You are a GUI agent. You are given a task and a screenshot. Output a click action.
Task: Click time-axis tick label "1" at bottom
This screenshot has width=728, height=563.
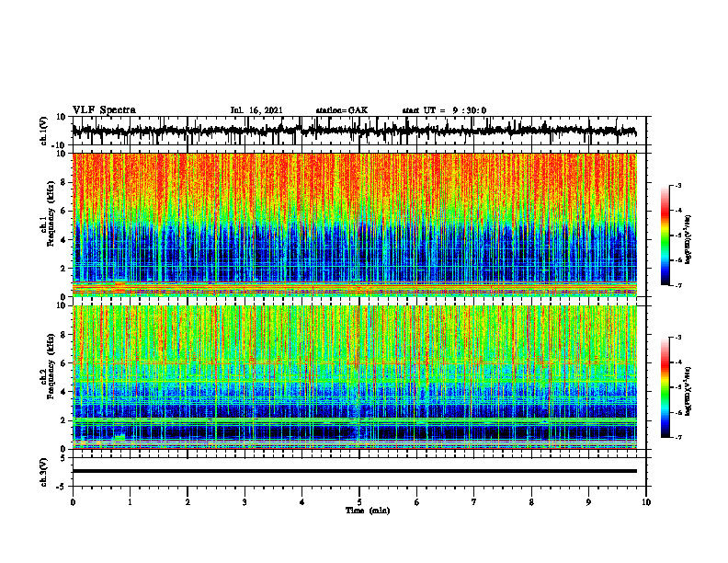[130, 502]
